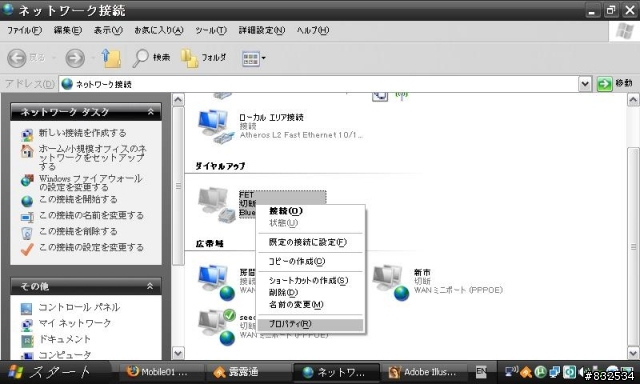640x384 pixels.
Task: Select the ローカル エリア接続 connection icon
Action: pyautogui.click(x=216, y=127)
